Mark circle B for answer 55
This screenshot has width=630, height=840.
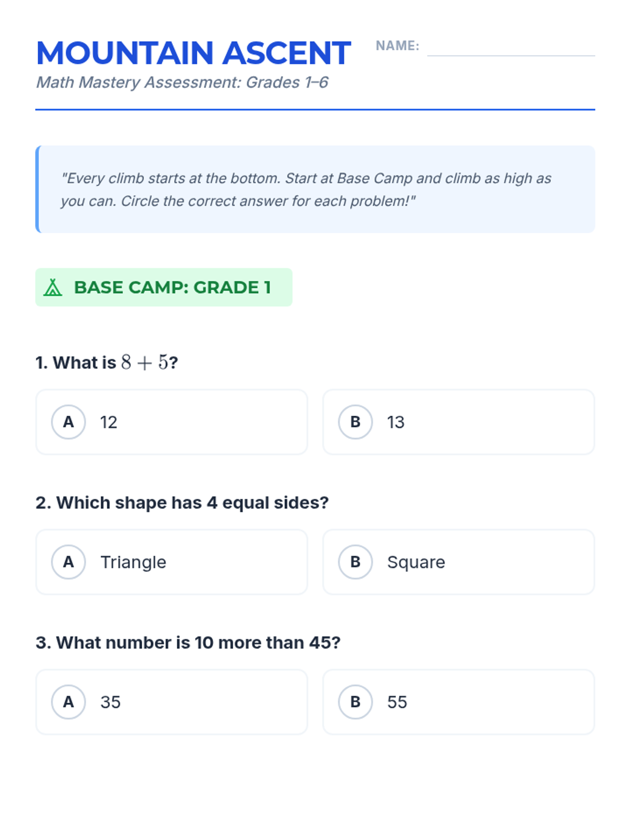pos(355,702)
